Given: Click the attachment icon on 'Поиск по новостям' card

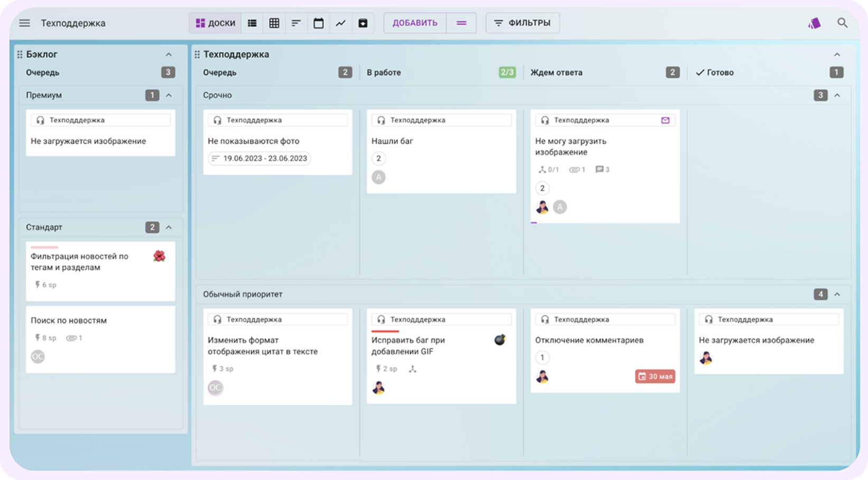Looking at the screenshot, I should (70, 338).
